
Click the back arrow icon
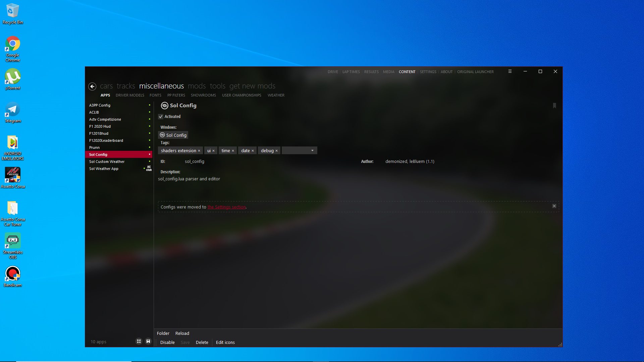coord(92,86)
